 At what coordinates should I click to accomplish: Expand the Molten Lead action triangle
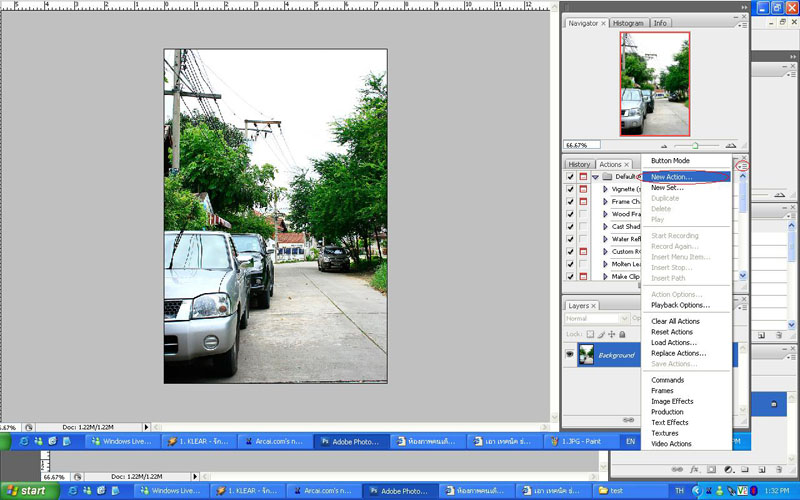pyautogui.click(x=605, y=264)
